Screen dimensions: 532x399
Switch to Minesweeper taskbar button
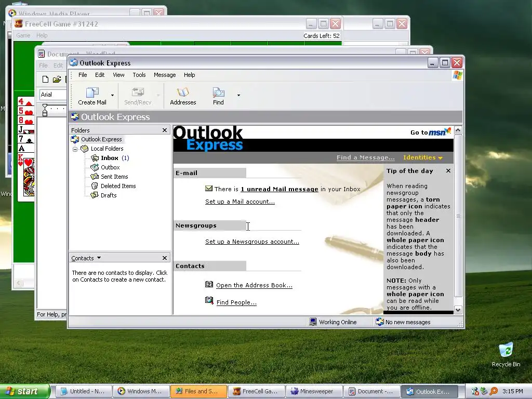(314, 391)
